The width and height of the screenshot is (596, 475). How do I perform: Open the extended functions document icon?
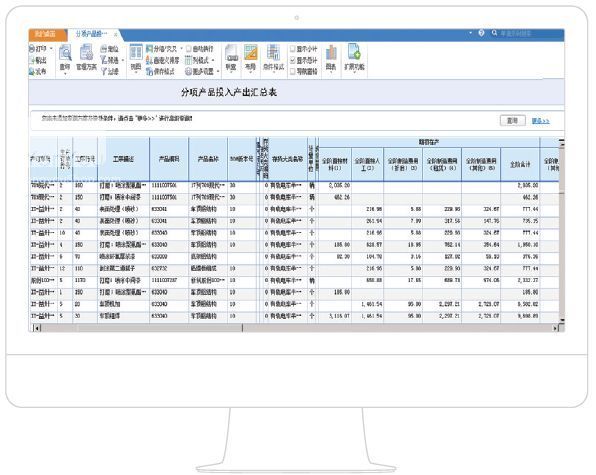pyautogui.click(x=354, y=52)
